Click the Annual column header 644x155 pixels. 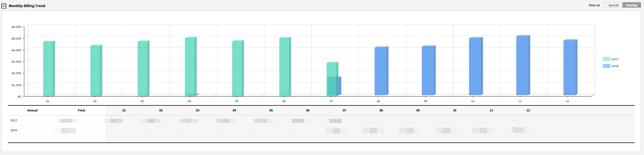coord(32,110)
